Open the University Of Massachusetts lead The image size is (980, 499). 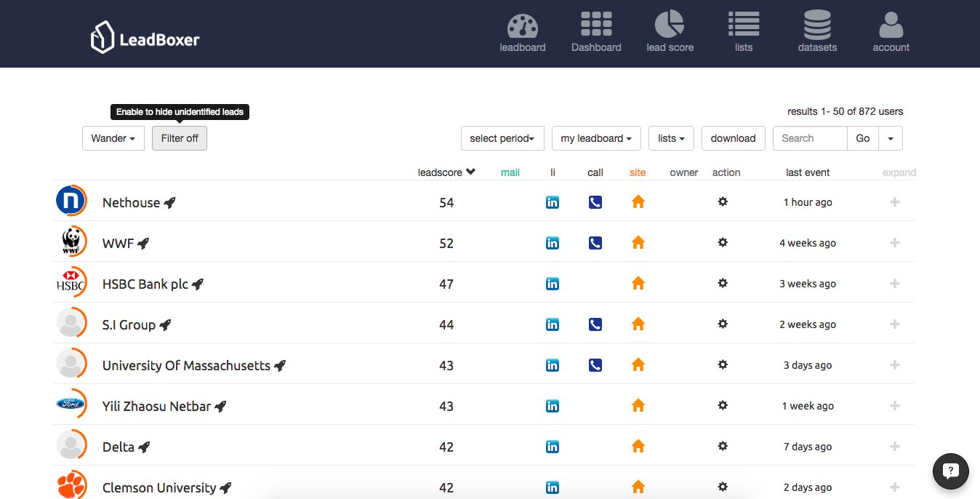[186, 365]
